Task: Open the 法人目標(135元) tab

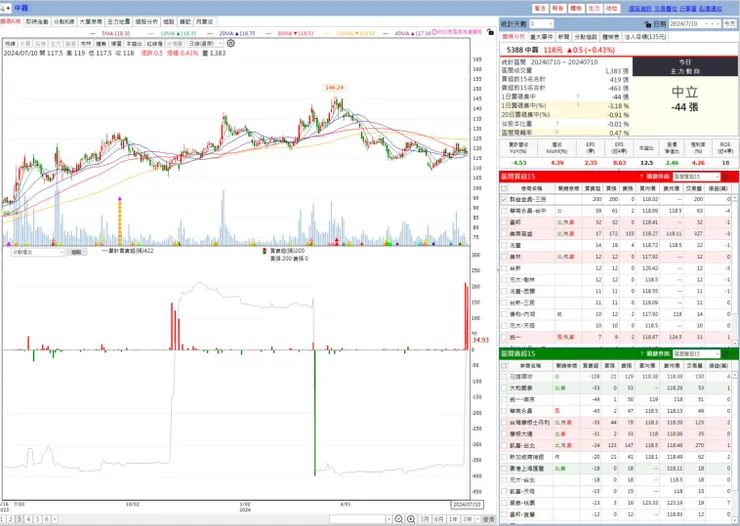Action: 645,36
